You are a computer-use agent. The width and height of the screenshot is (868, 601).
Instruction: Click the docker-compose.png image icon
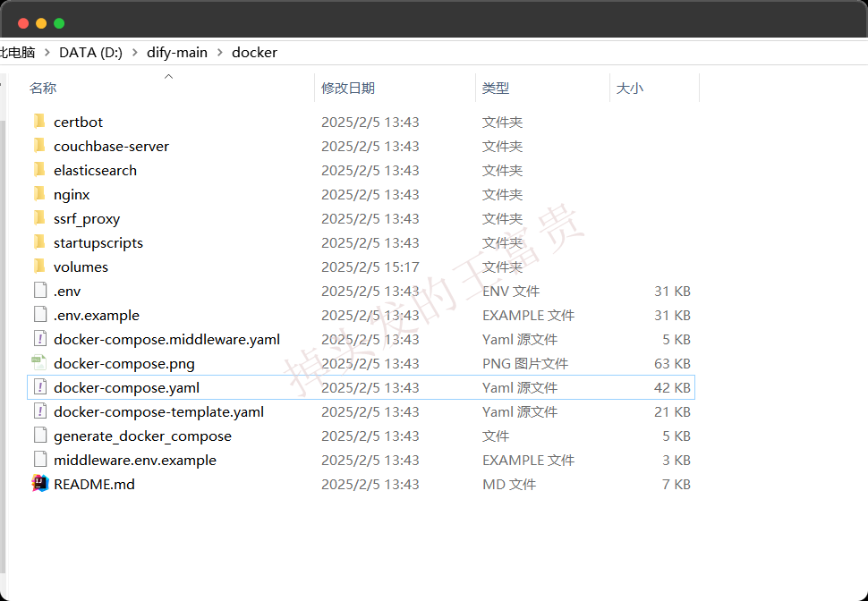[38, 363]
